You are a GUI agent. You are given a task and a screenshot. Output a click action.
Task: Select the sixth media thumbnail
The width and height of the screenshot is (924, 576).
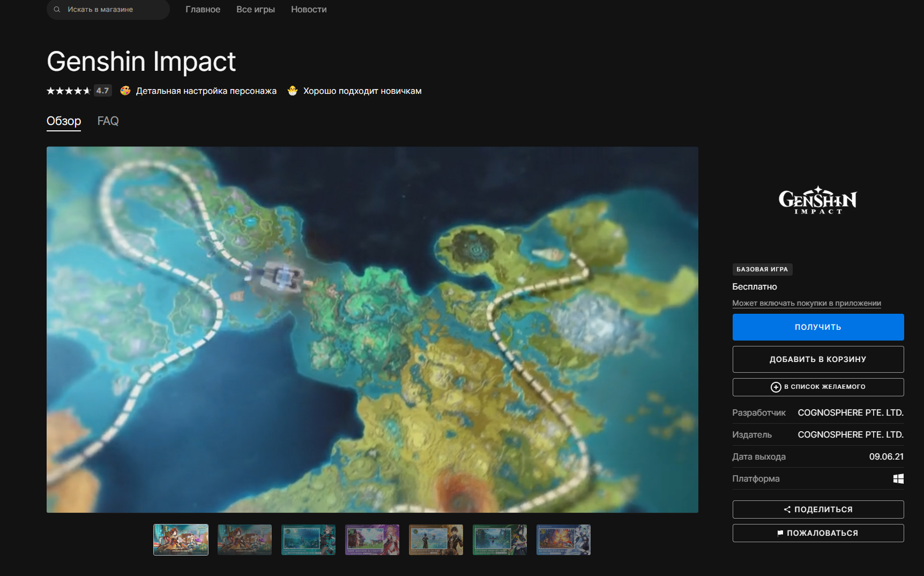pos(500,540)
